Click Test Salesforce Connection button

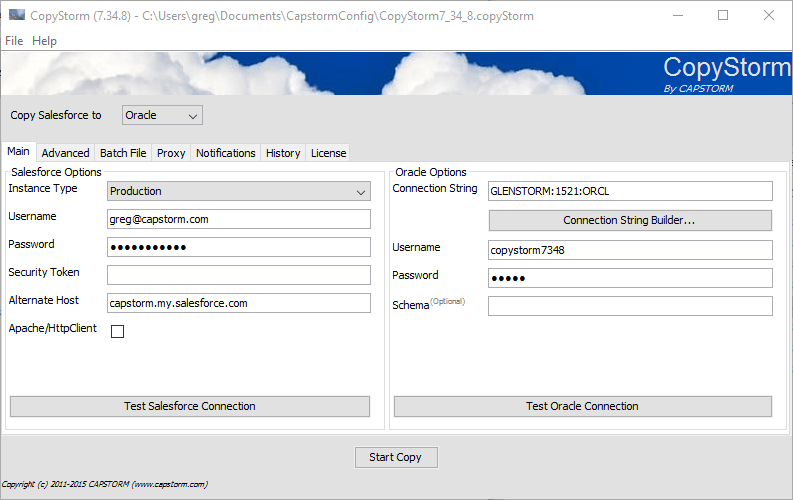tap(190, 406)
